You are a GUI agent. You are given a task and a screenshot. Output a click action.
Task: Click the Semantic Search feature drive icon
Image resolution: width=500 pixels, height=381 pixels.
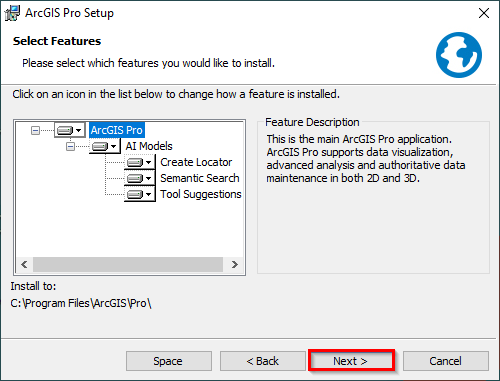tap(135, 178)
